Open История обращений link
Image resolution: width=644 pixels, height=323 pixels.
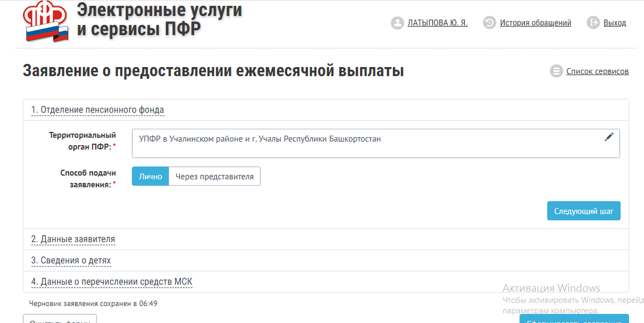[536, 23]
